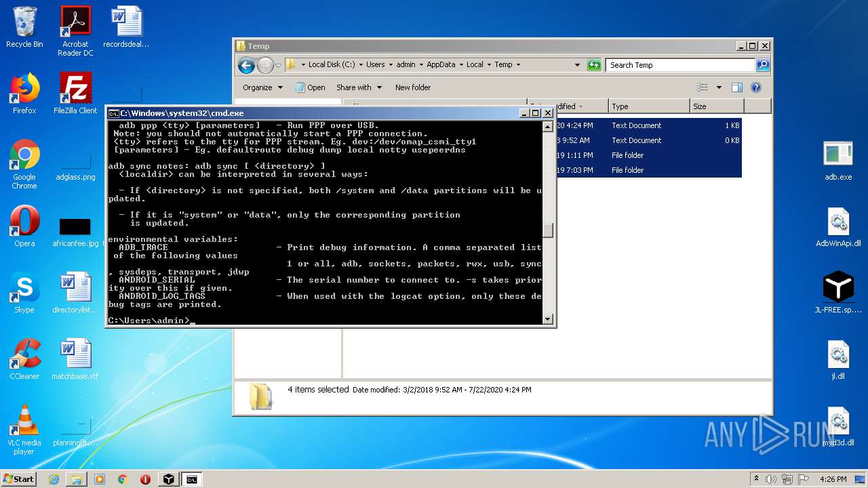Change view icon in Explorer toolbar

(x=703, y=87)
